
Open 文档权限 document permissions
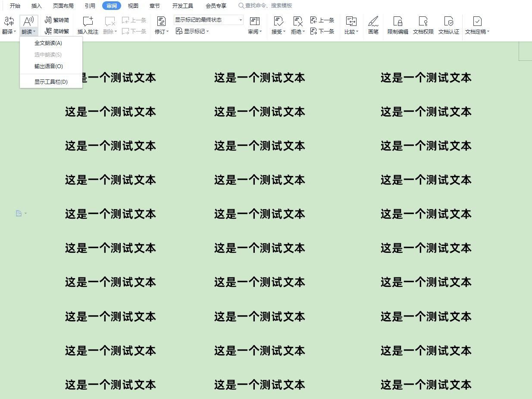click(x=423, y=25)
